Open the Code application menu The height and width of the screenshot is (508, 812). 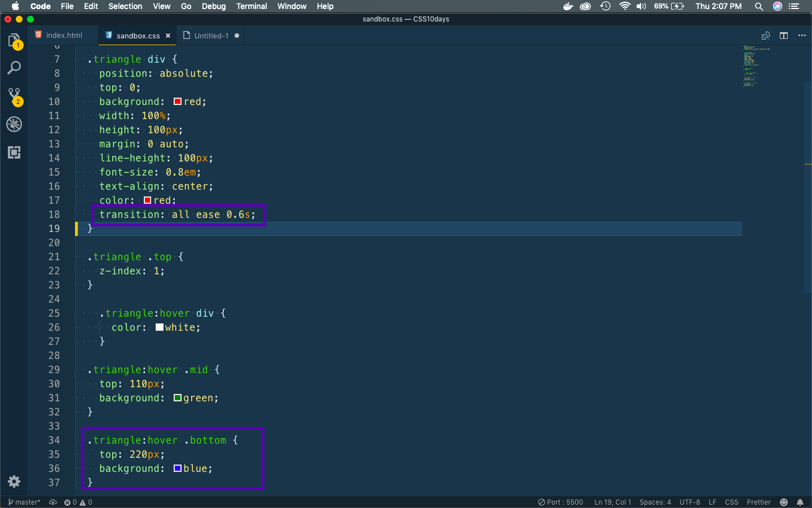(41, 6)
